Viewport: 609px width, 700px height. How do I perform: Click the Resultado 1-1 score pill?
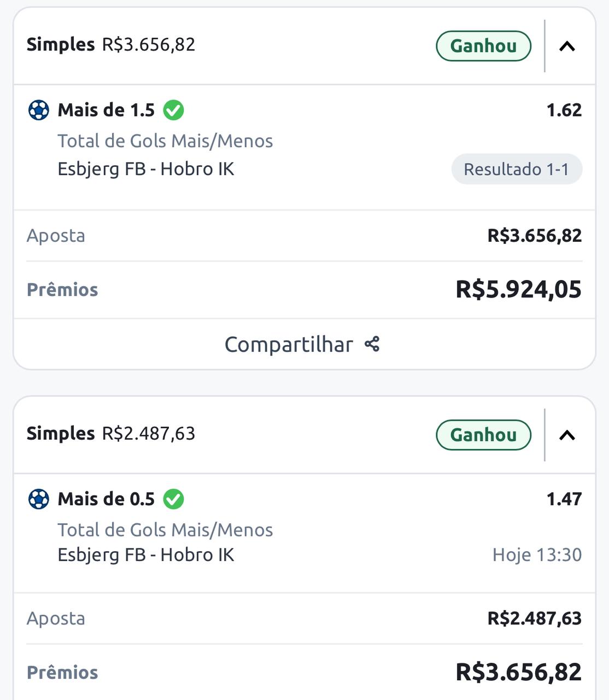[x=516, y=169]
